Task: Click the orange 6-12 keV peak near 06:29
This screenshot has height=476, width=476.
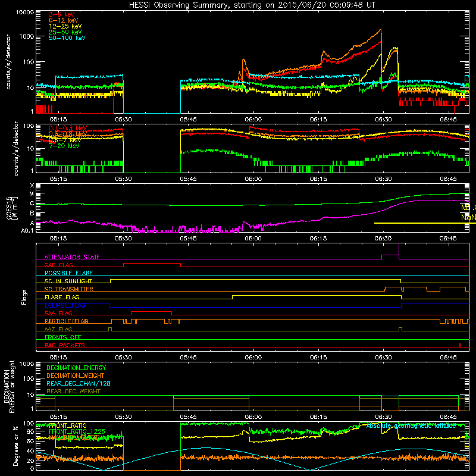Action: click(x=381, y=30)
